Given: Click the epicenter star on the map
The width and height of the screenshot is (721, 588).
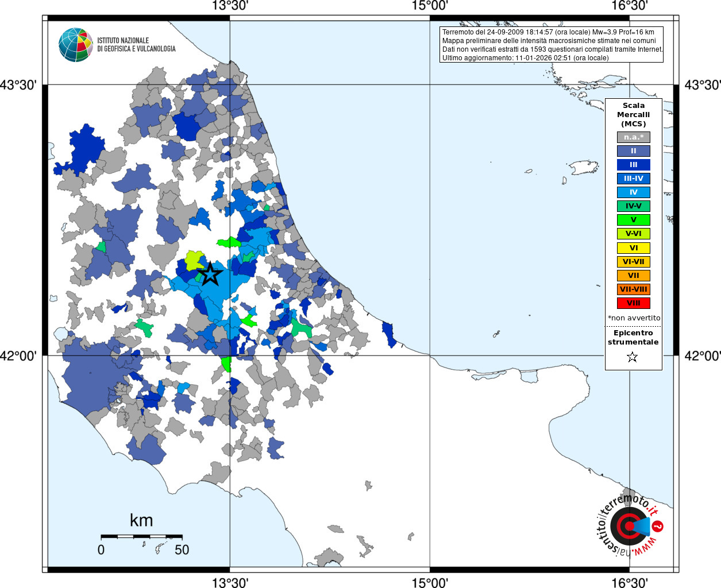Looking at the screenshot, I should tap(210, 274).
